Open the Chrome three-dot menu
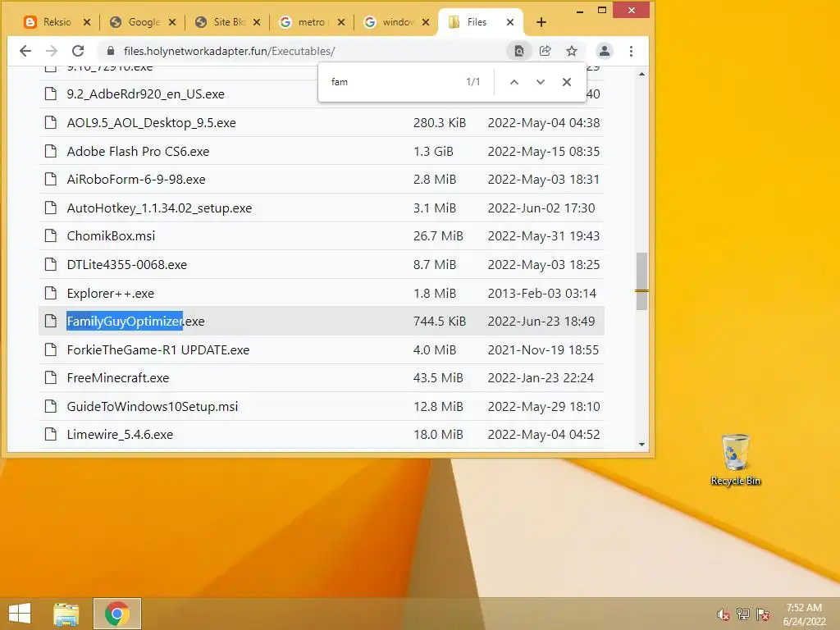Screen dimensions: 840x630 point(631,51)
